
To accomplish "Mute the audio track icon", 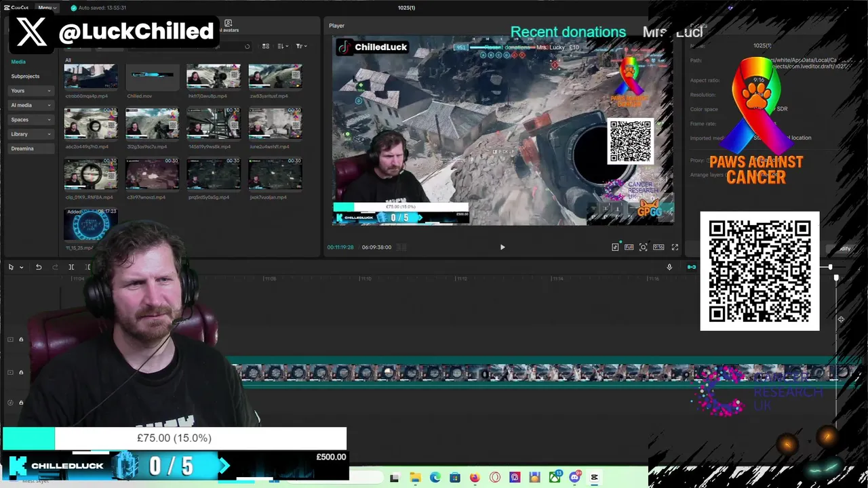I will (10, 403).
